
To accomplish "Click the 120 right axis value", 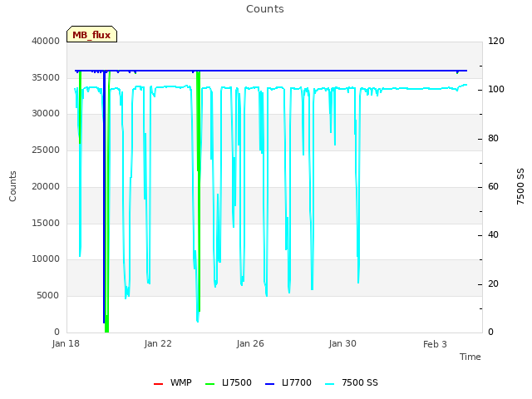I will pyautogui.click(x=496, y=41).
